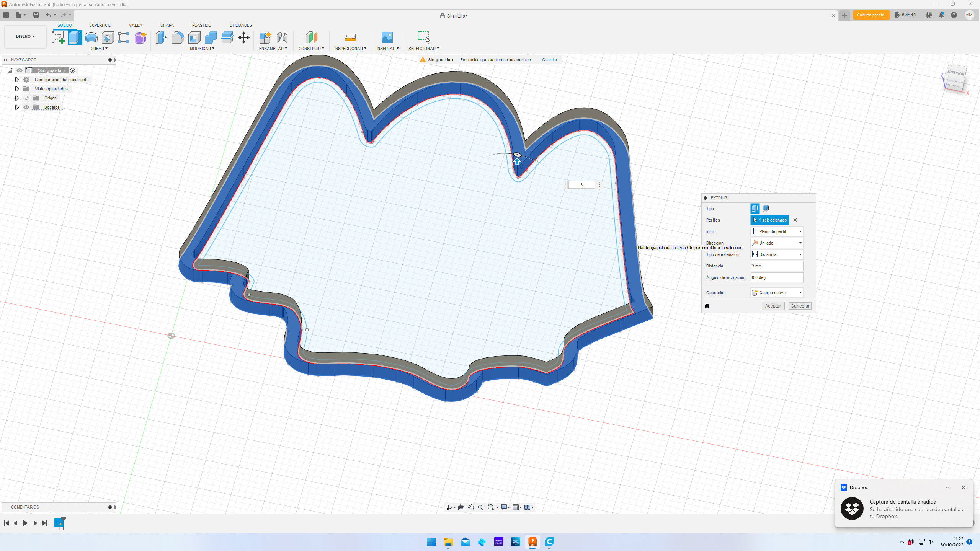Toggle visibility of Bocetos folder

26,107
